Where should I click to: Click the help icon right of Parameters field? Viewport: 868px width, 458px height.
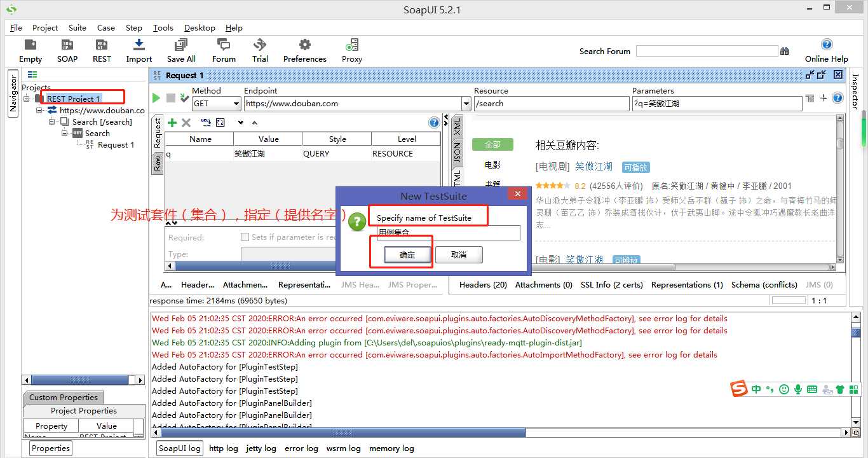(837, 98)
